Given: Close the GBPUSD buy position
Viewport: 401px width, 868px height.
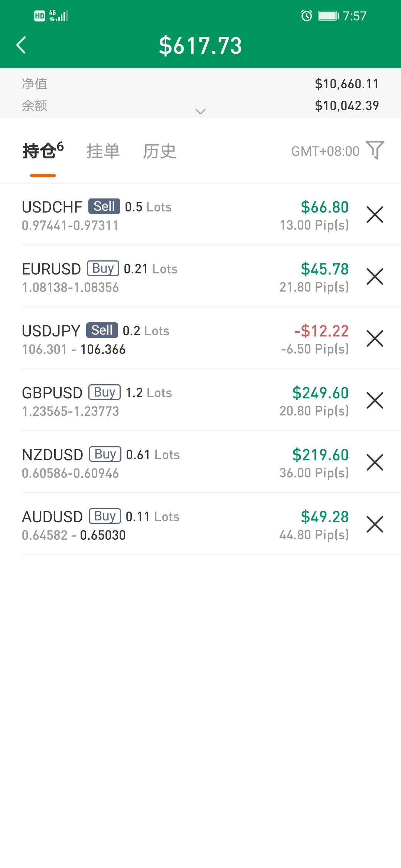Looking at the screenshot, I should pos(375,401).
